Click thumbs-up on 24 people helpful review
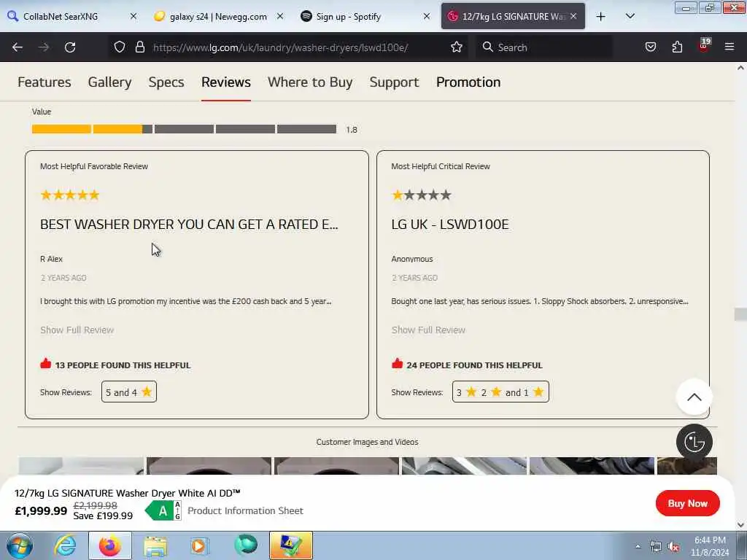747x560 pixels. (397, 364)
